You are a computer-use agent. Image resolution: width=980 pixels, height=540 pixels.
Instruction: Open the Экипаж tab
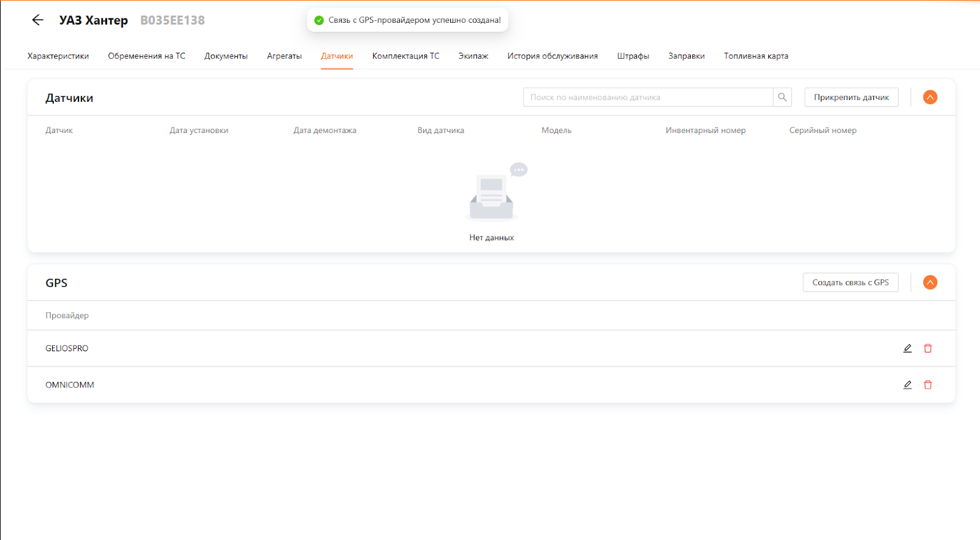(473, 56)
